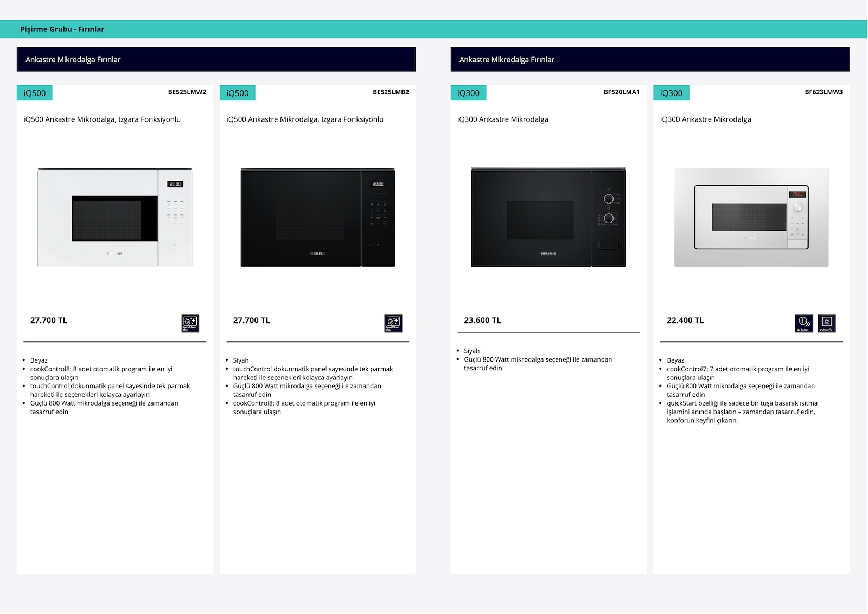The image size is (868, 614).
Task: Click the humidClean icon on BE525LMB2 card
Action: coord(393,324)
